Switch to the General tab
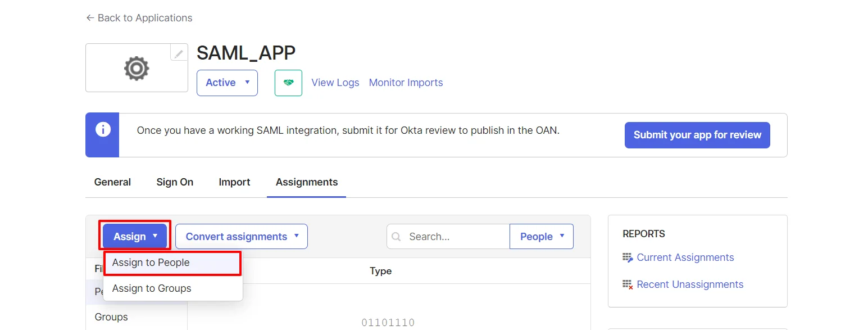The width and height of the screenshot is (868, 330). point(112,182)
